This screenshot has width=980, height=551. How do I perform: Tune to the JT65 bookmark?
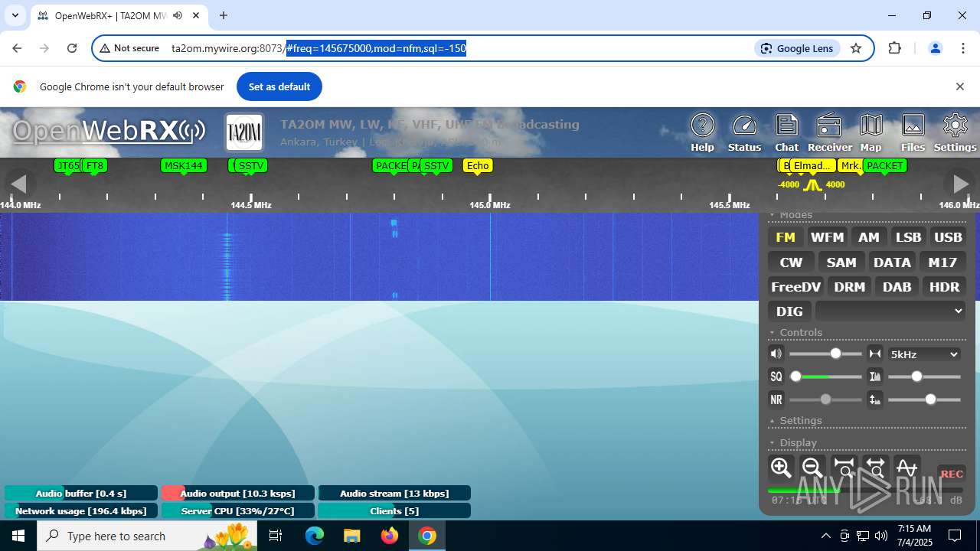[68, 165]
